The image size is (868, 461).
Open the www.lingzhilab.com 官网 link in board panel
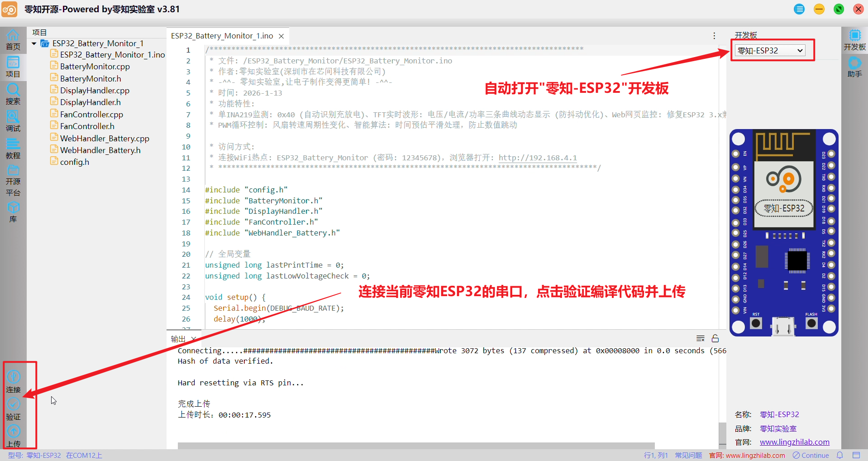794,442
